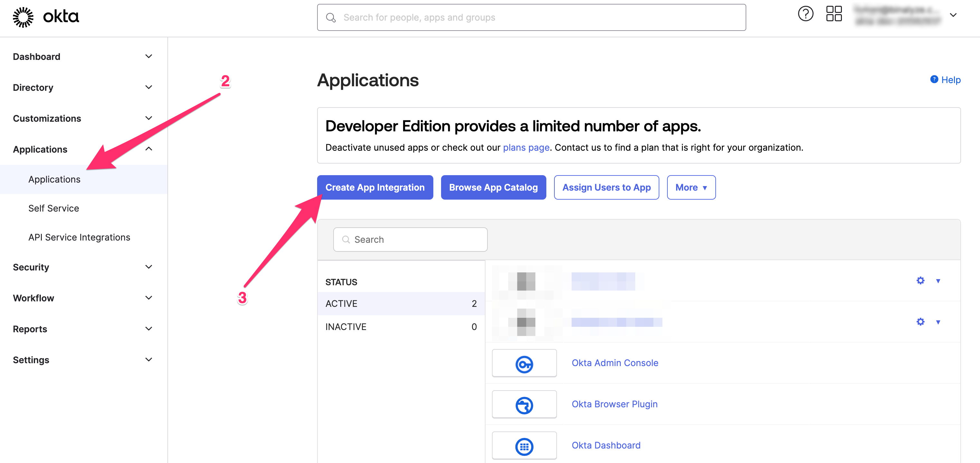Click the applications list Search field

pyautogui.click(x=410, y=240)
